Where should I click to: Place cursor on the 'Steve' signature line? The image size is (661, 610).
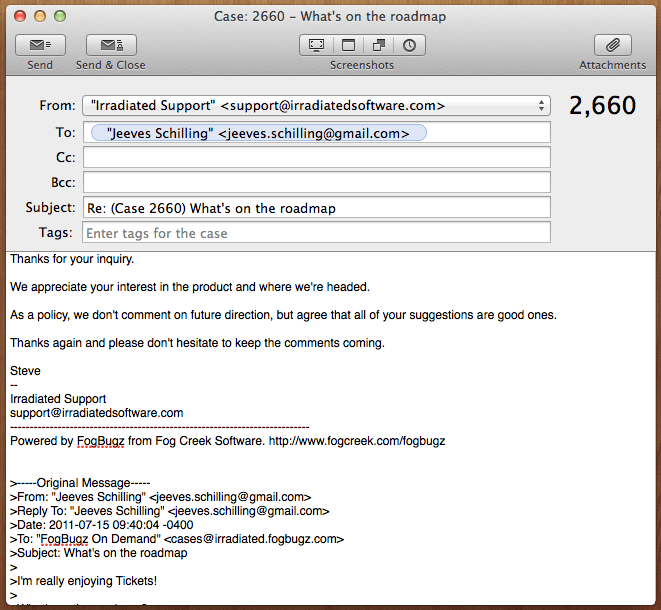click(25, 371)
